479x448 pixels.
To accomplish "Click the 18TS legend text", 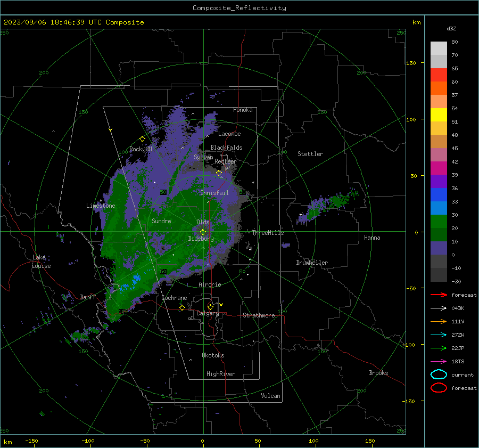I will [x=458, y=362].
